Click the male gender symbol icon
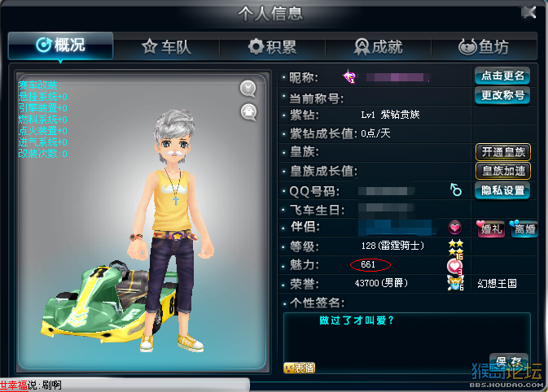The image size is (548, 392). [455, 189]
